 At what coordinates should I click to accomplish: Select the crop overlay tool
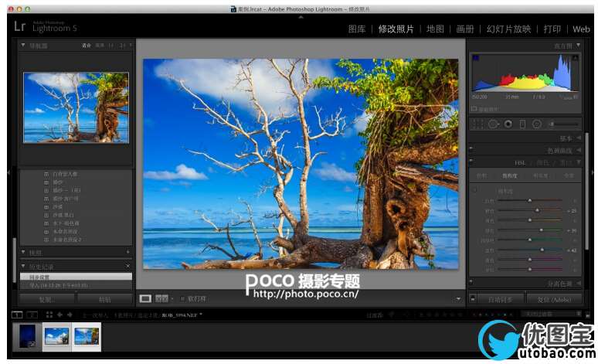point(477,124)
